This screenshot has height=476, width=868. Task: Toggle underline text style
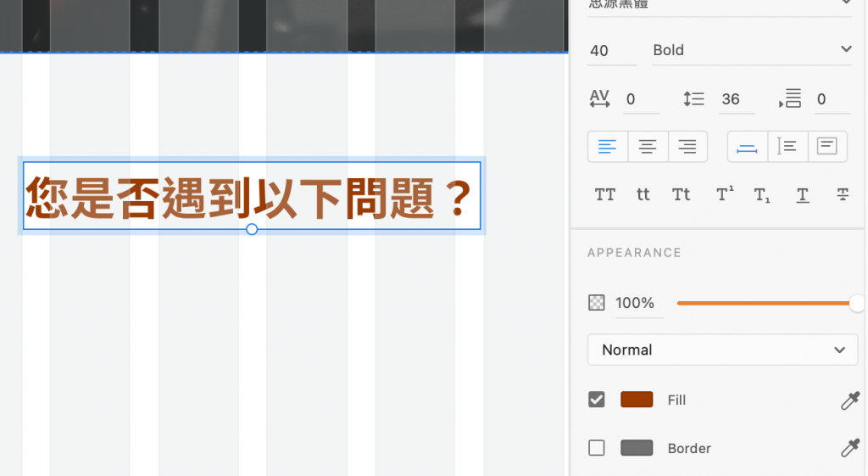803,195
